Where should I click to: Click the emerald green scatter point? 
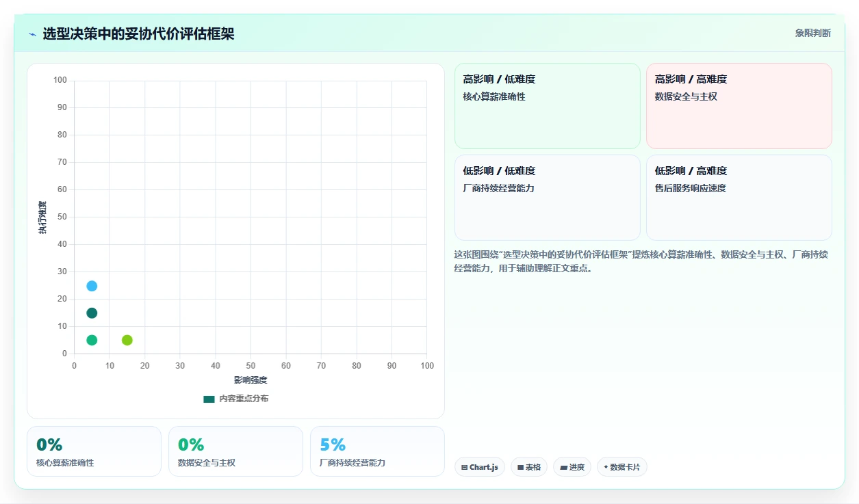click(x=92, y=340)
